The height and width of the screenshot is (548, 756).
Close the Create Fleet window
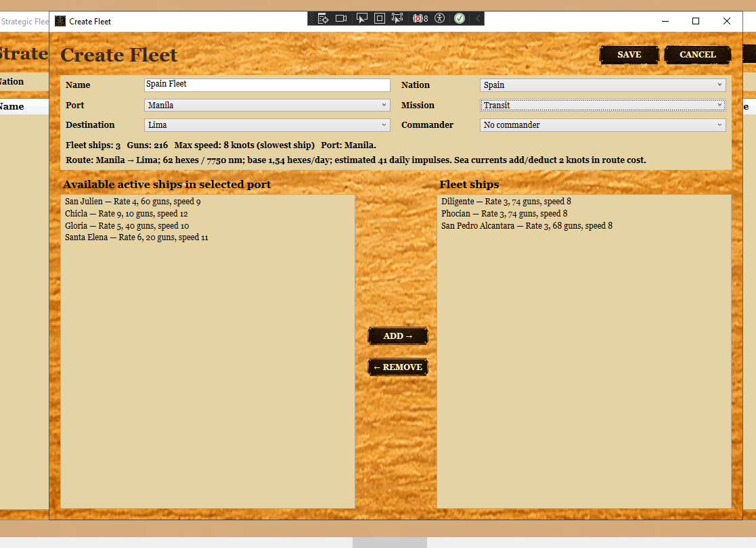[x=727, y=21]
